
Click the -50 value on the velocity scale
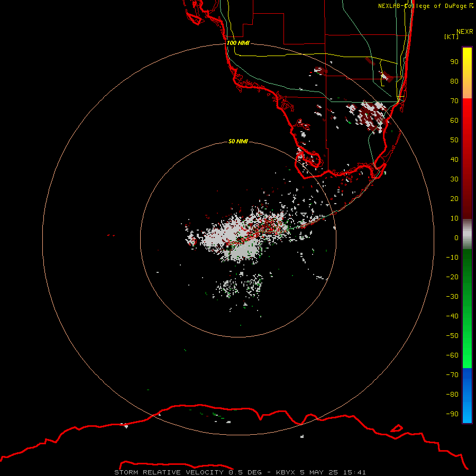(452, 336)
